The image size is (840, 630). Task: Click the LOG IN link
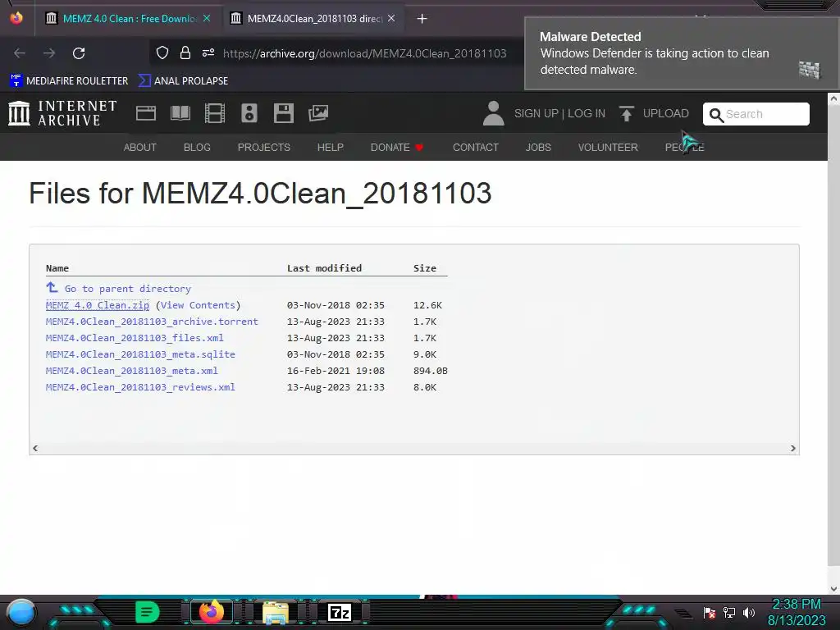(586, 113)
